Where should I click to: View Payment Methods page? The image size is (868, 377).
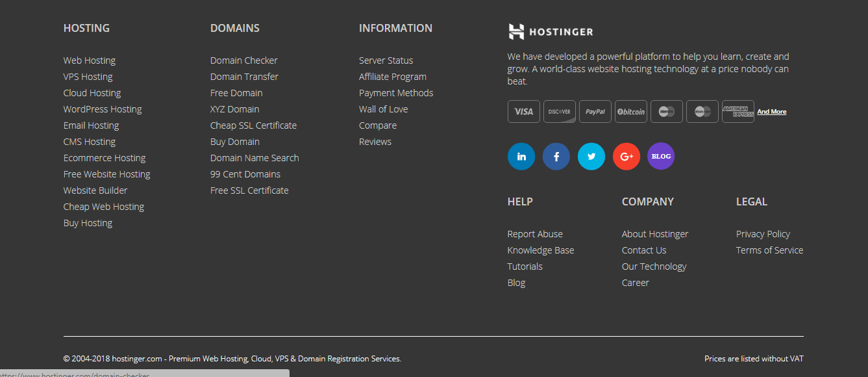coord(396,93)
